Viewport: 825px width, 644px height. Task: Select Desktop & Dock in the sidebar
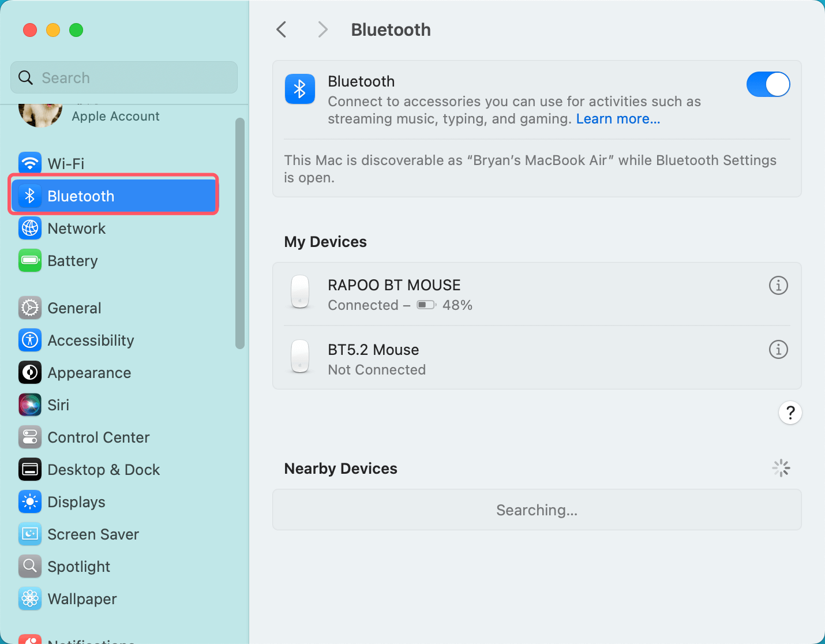[29, 469]
